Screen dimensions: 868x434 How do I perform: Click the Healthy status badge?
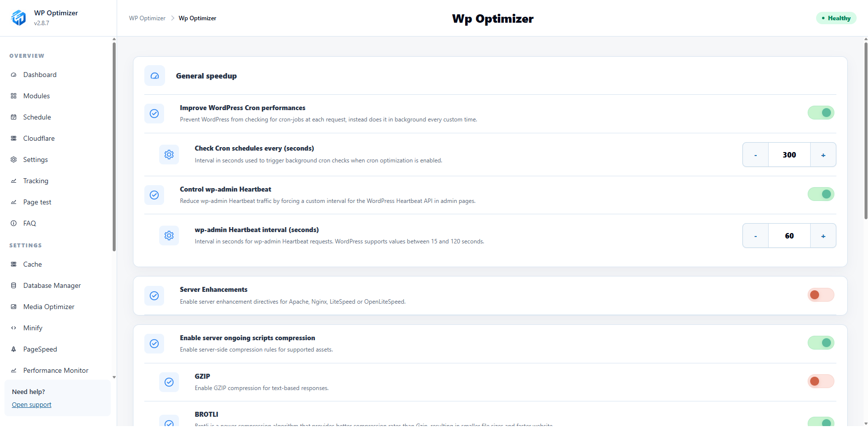[836, 18]
